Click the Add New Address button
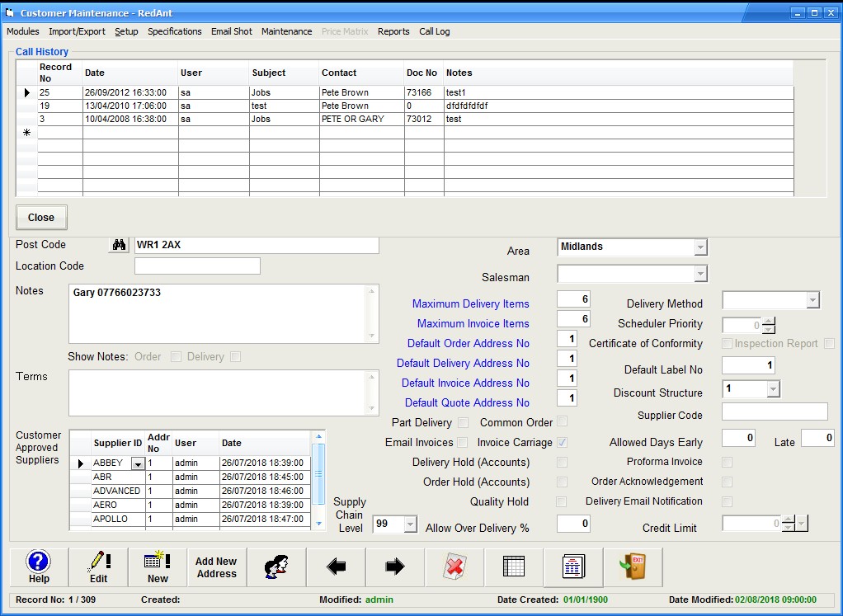 point(217,567)
